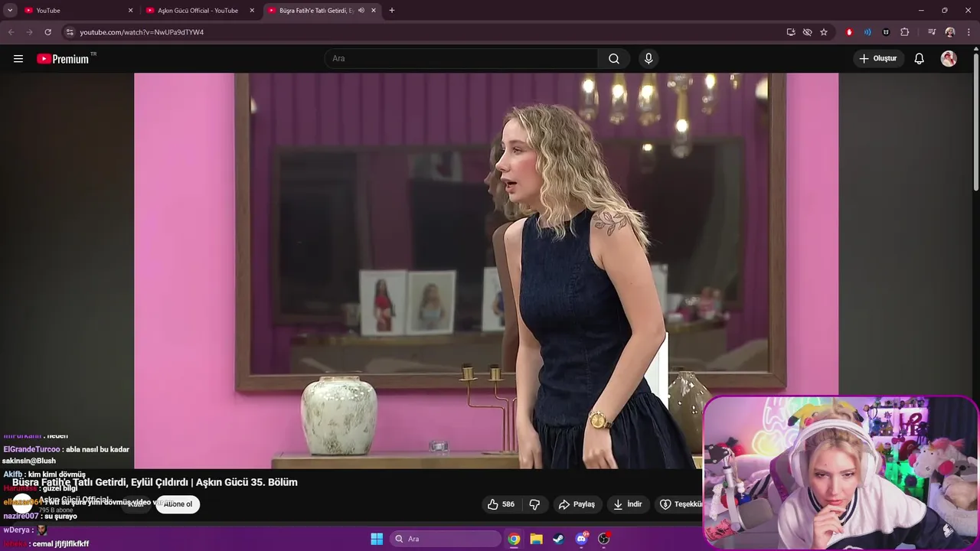Image resolution: width=980 pixels, height=551 pixels.
Task: Click the Katıl join button
Action: click(136, 504)
